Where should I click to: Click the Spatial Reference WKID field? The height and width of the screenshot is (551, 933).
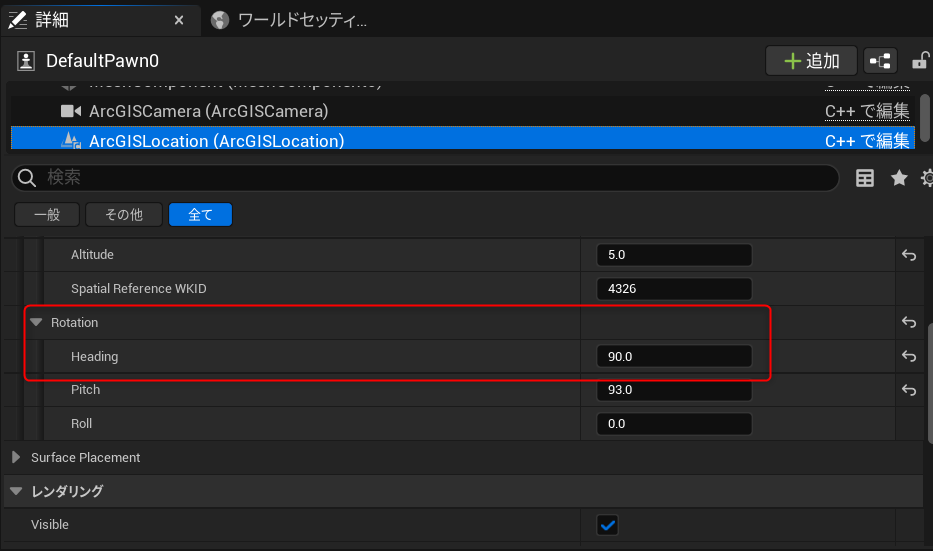(x=674, y=289)
